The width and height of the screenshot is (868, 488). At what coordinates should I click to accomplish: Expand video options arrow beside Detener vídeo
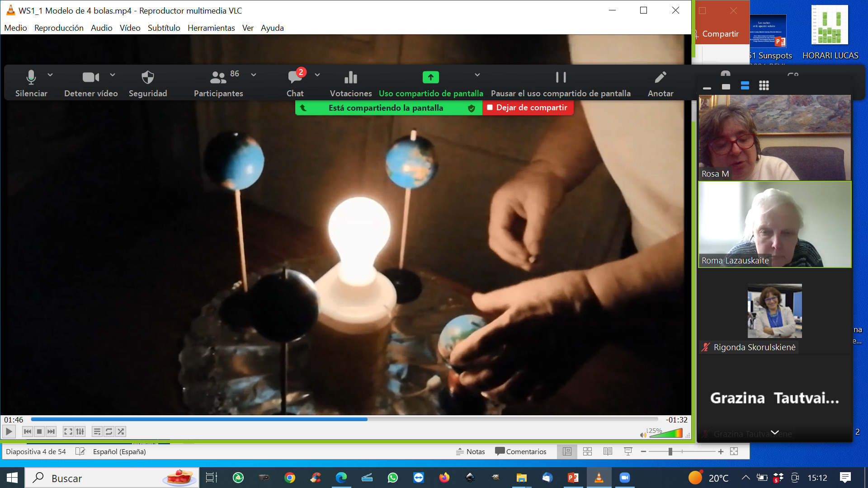(x=113, y=75)
